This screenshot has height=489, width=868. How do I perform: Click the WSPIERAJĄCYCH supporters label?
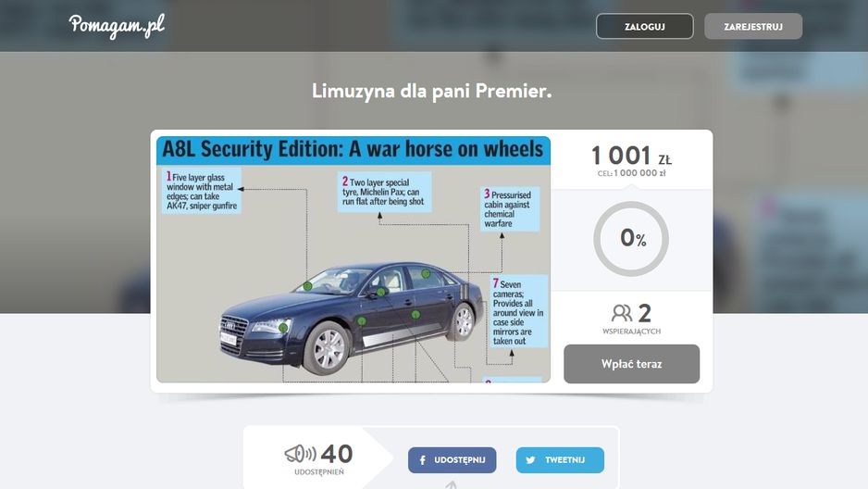pos(632,332)
